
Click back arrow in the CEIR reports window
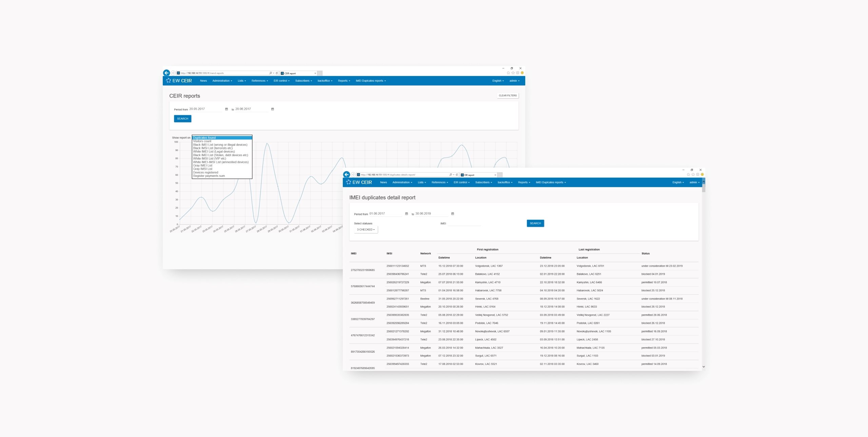[166, 73]
